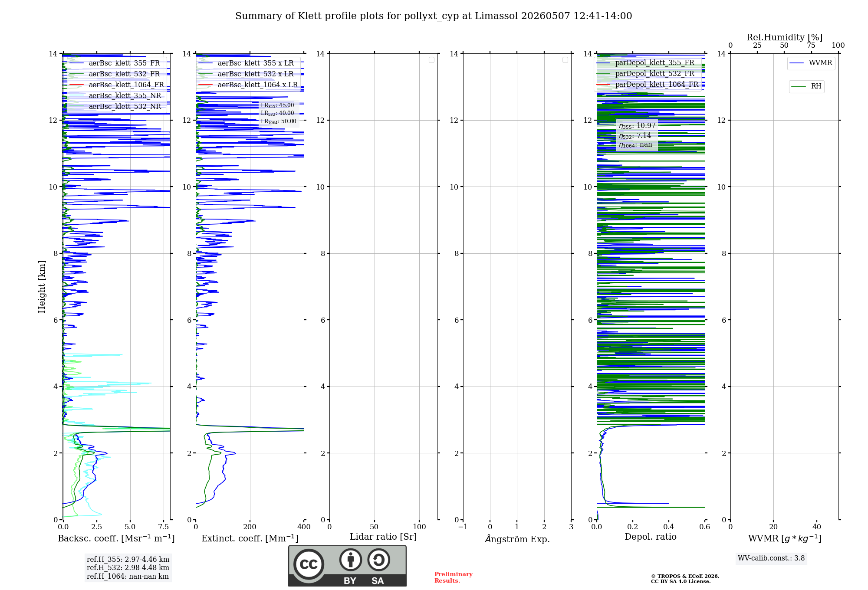868x590 pixels.
Task: Click legend entry aerBsc_klett_355_FR
Action: click(x=115, y=63)
